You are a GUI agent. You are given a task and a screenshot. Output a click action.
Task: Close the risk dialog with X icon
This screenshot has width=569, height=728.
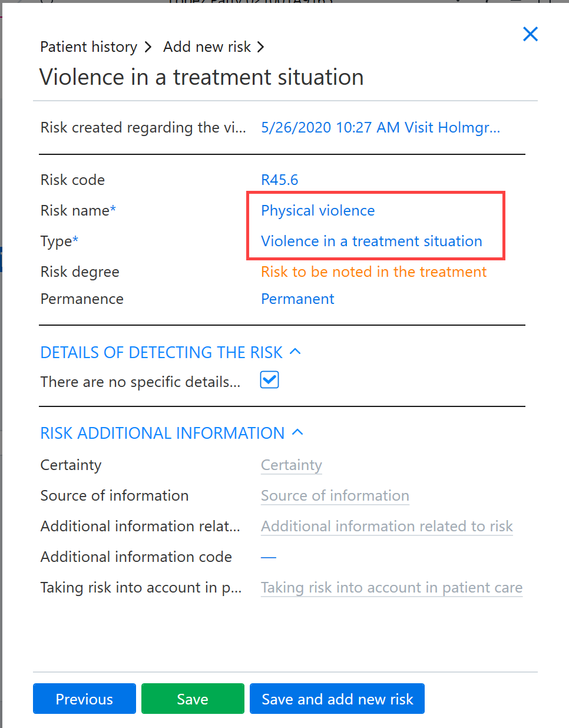pyautogui.click(x=530, y=34)
